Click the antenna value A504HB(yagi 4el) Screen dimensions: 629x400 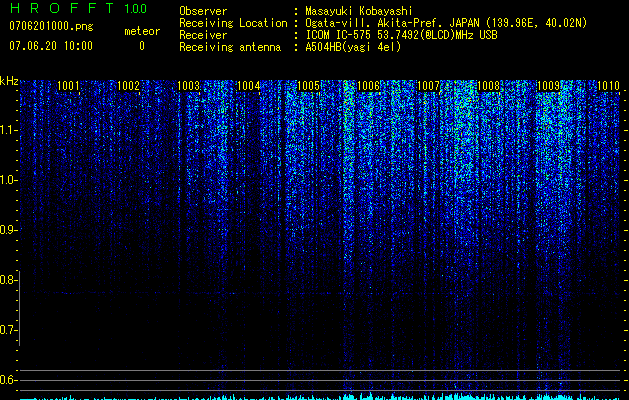click(353, 47)
